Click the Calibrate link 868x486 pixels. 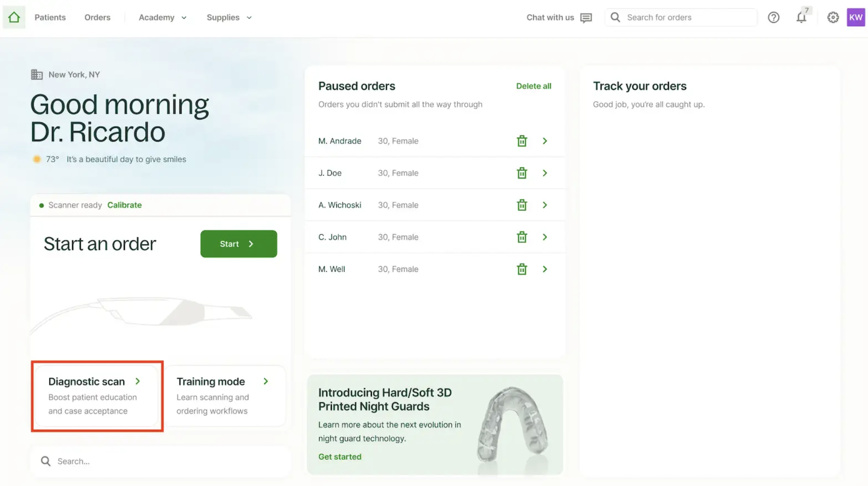[124, 205]
